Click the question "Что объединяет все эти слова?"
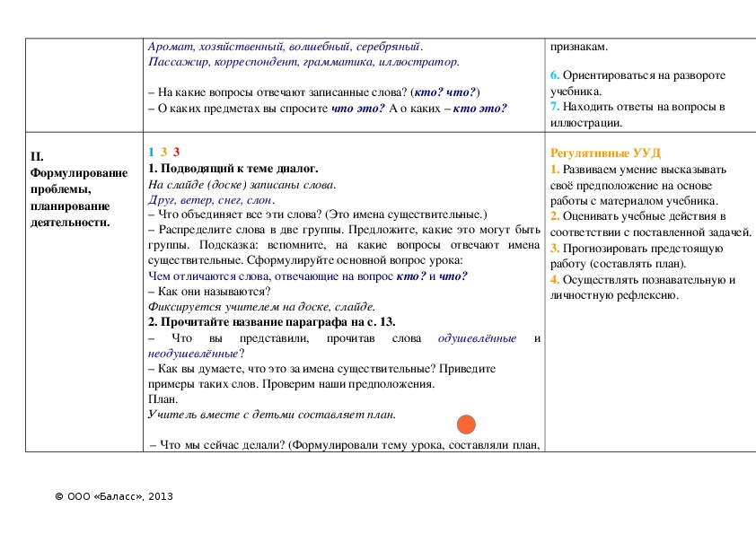Viewport: 756px width, 534px height. [x=240, y=214]
